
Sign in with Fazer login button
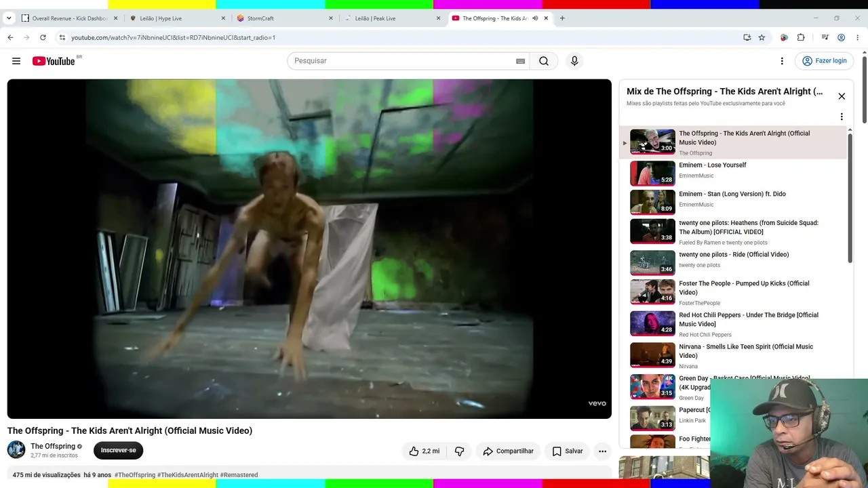(x=825, y=61)
